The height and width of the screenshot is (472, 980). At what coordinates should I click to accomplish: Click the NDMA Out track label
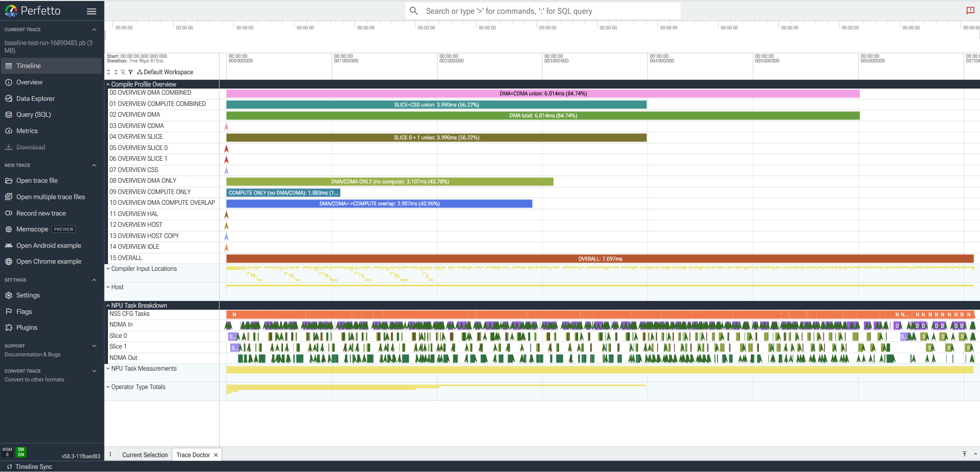tap(123, 358)
